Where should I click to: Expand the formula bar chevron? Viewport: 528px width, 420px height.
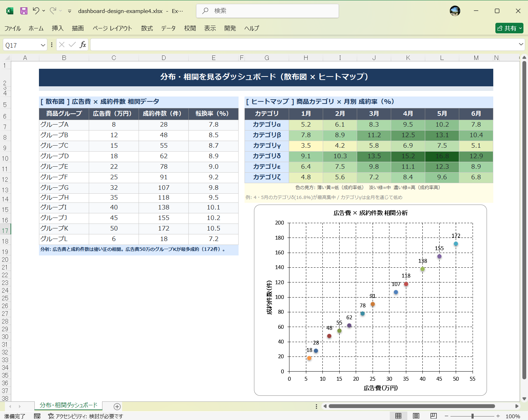(521, 44)
